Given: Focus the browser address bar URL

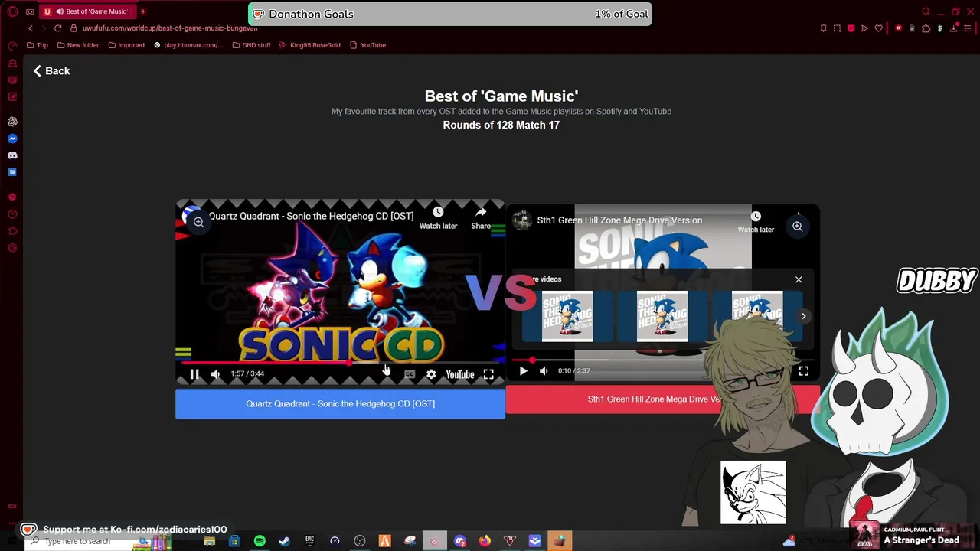Looking at the screenshot, I should click(x=170, y=28).
